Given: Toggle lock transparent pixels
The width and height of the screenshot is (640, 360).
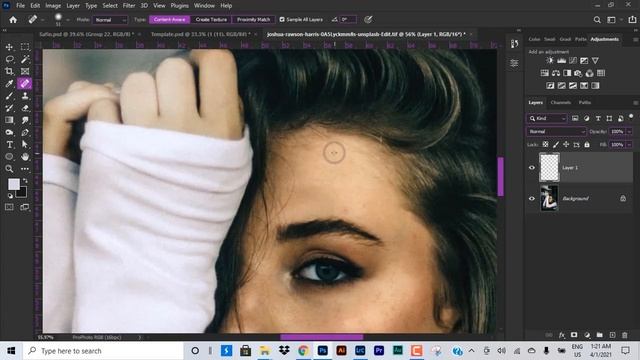Looking at the screenshot, I should pos(545,144).
